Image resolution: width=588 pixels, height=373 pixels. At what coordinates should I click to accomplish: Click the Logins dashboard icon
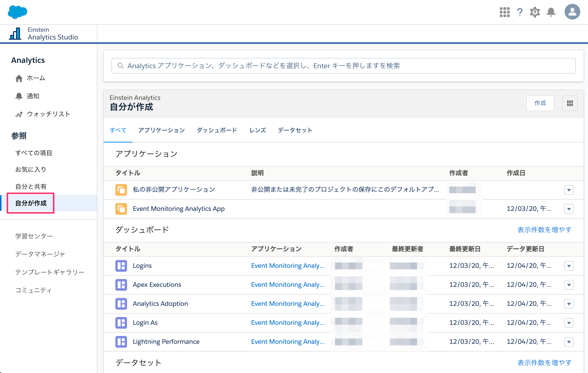121,266
